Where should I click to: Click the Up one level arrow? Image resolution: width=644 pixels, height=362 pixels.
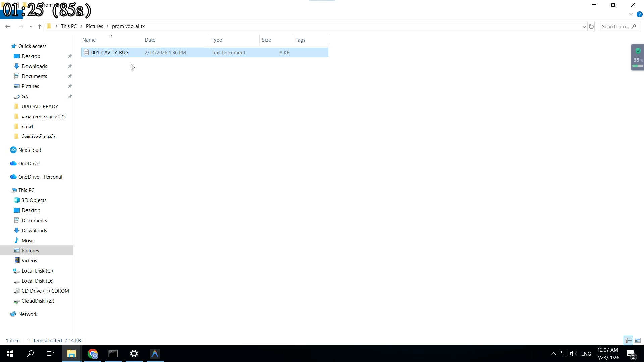click(40, 26)
